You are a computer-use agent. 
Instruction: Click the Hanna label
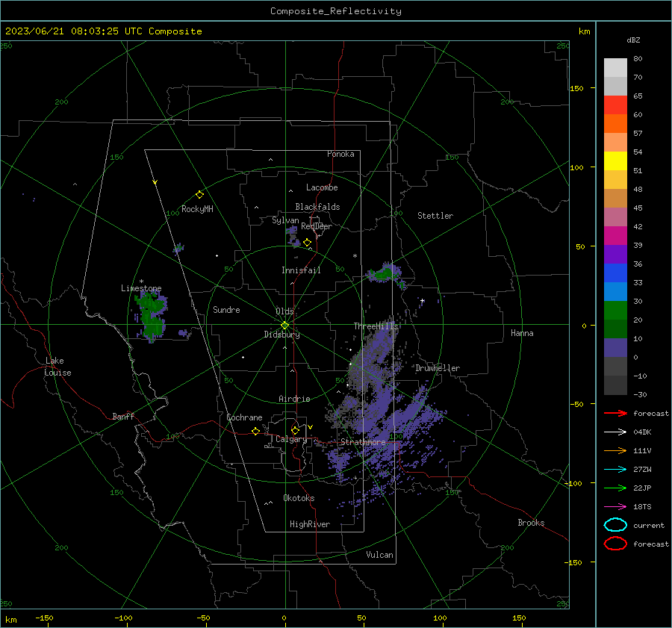(x=522, y=333)
